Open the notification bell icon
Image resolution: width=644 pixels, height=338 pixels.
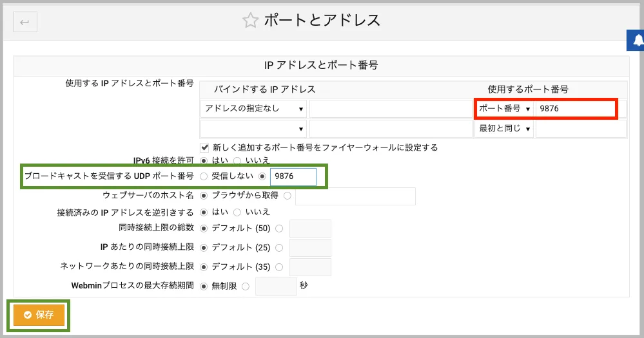637,41
